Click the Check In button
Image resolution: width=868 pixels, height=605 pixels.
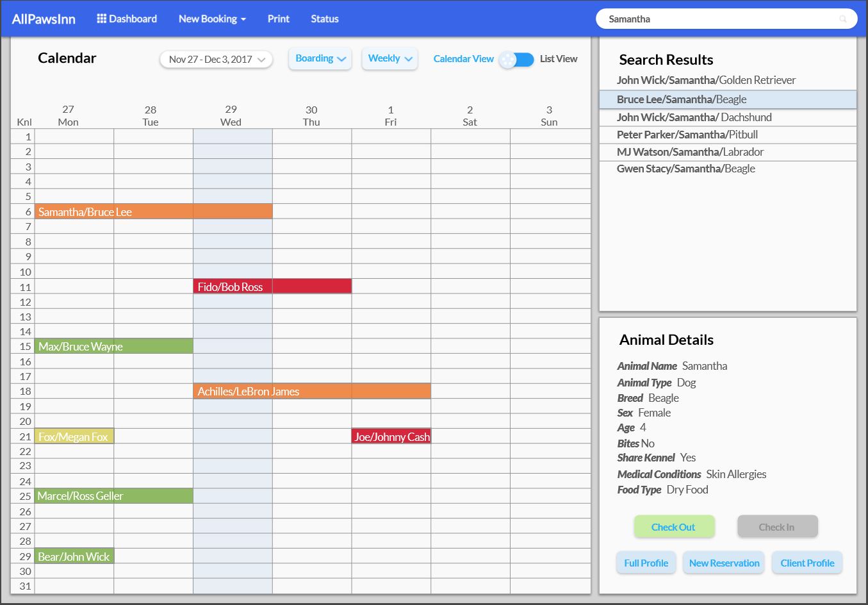point(777,527)
